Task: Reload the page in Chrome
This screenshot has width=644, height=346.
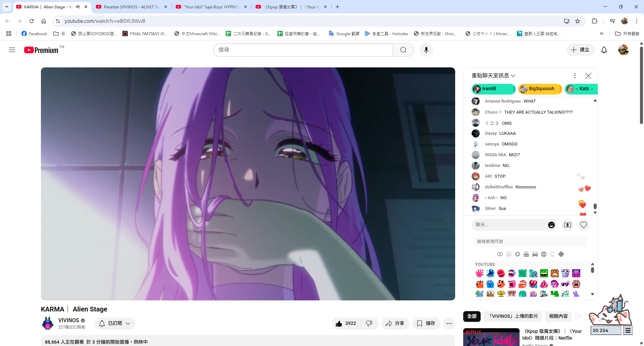Action: coord(32,21)
